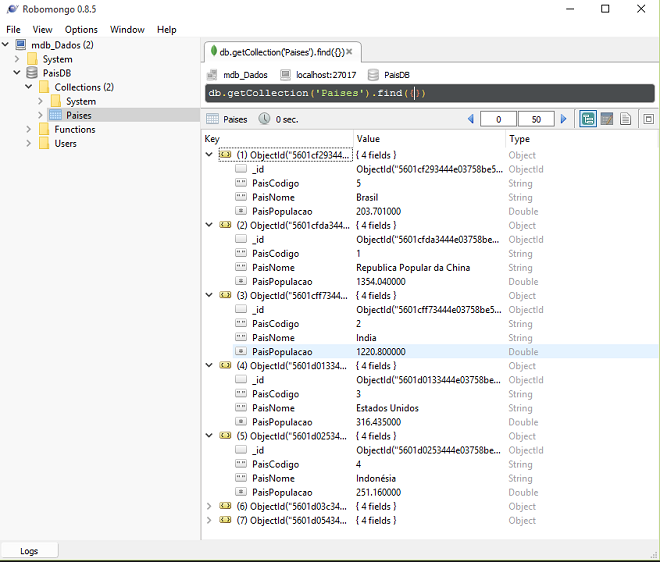Click the limit value field showing 50
660x562 pixels.
[536, 119]
